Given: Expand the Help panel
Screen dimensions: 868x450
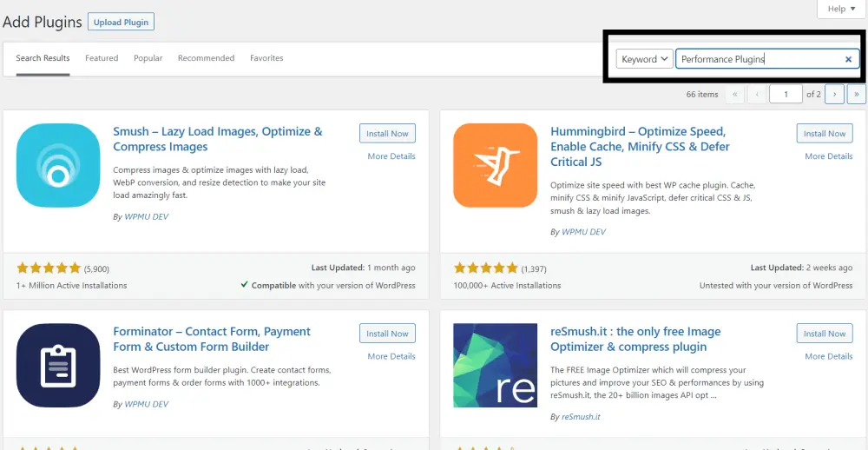Looking at the screenshot, I should (x=841, y=9).
